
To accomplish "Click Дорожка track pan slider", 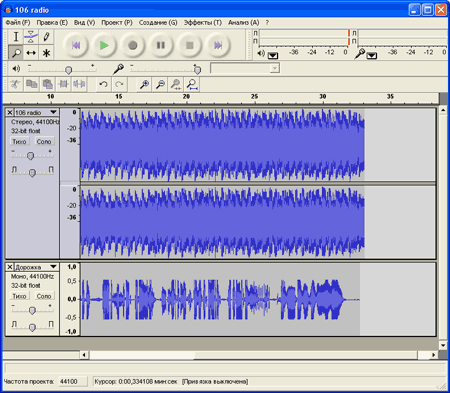I will click(x=32, y=327).
